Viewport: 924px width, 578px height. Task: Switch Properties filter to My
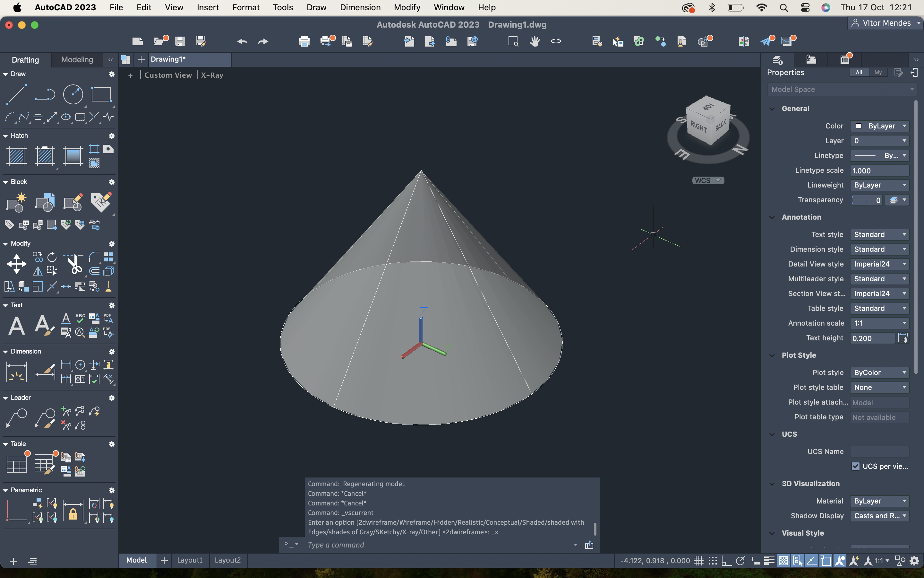pos(878,73)
